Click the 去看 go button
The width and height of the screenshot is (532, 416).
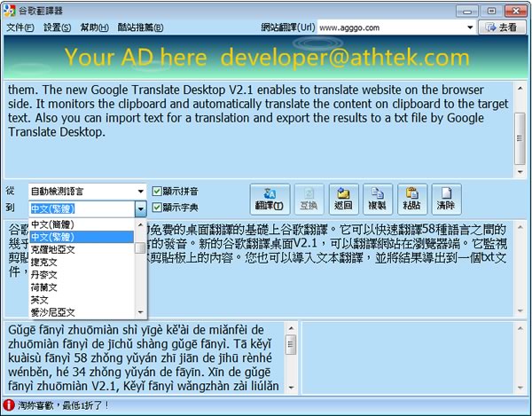click(x=502, y=27)
